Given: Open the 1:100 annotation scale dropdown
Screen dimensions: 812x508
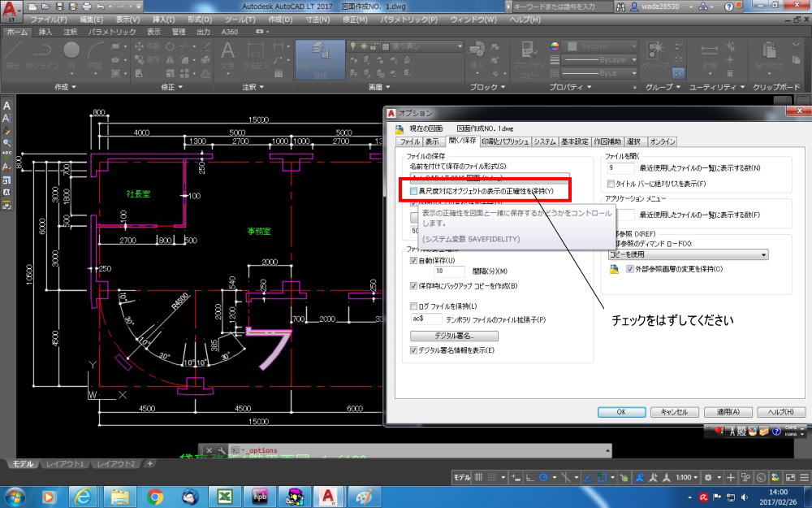Looking at the screenshot, I should tap(687, 477).
